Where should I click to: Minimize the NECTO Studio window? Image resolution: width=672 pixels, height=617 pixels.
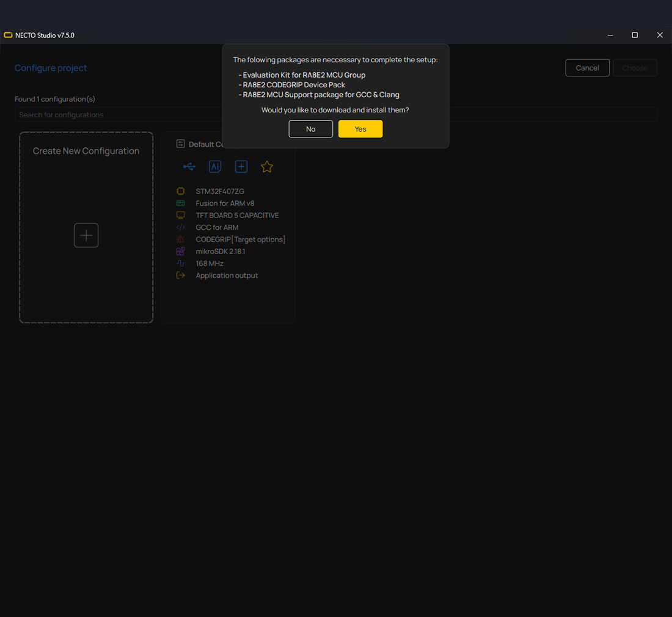610,35
